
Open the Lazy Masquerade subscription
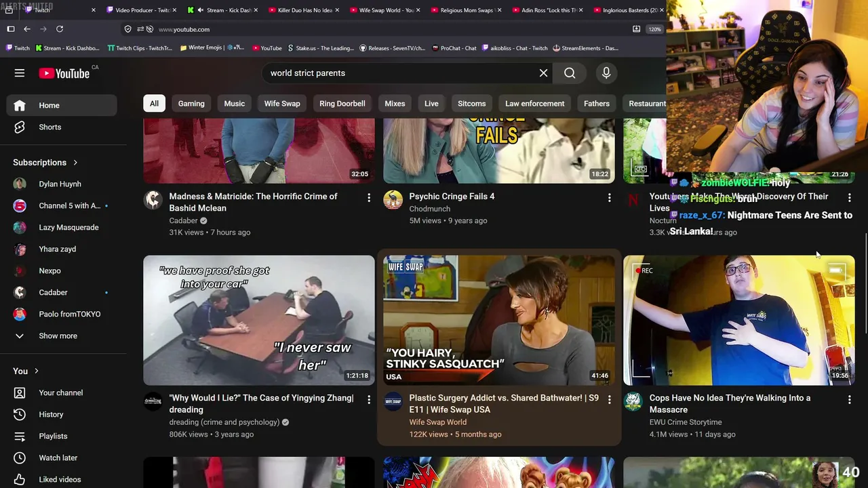pos(68,228)
